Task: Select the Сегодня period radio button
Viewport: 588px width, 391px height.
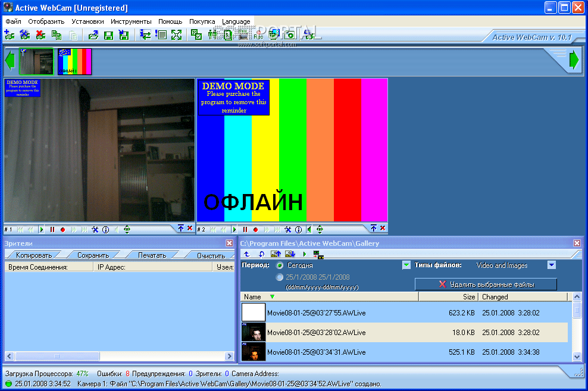Action: [280, 265]
